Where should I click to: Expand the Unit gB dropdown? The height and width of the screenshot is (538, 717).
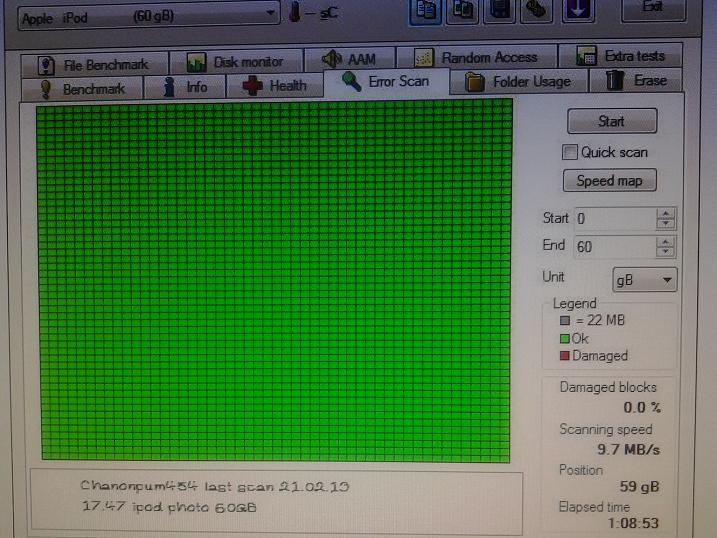pos(645,280)
